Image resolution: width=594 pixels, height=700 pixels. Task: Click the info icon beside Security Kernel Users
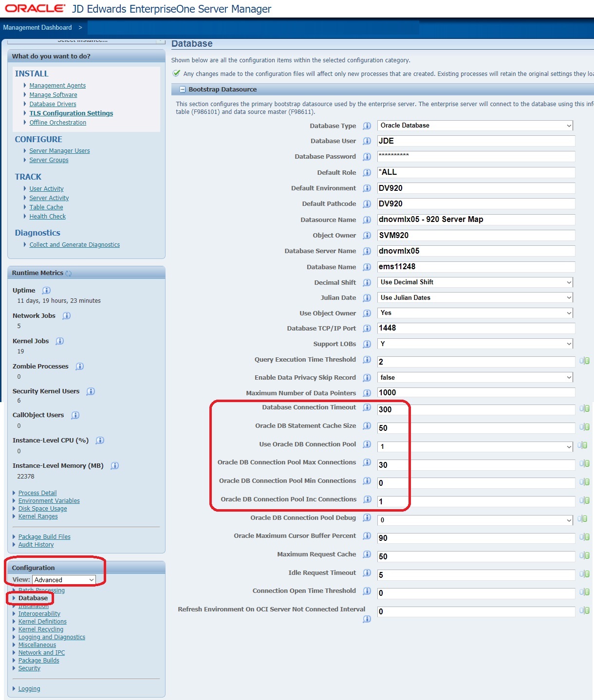tap(91, 391)
